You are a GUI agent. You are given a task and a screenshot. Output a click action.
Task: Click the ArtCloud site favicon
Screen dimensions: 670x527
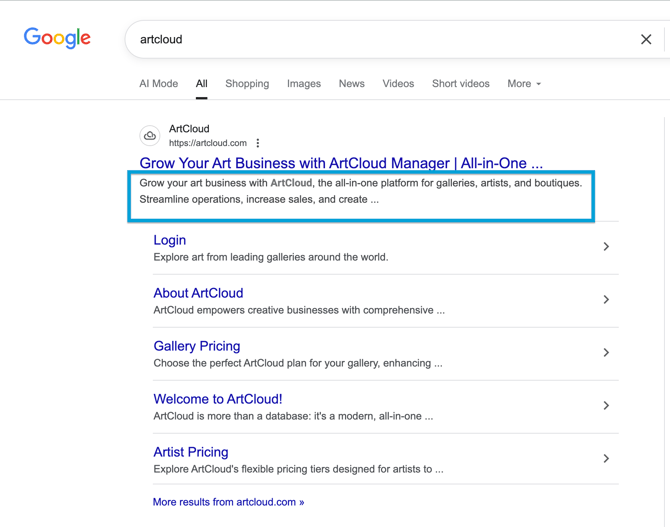point(150,135)
